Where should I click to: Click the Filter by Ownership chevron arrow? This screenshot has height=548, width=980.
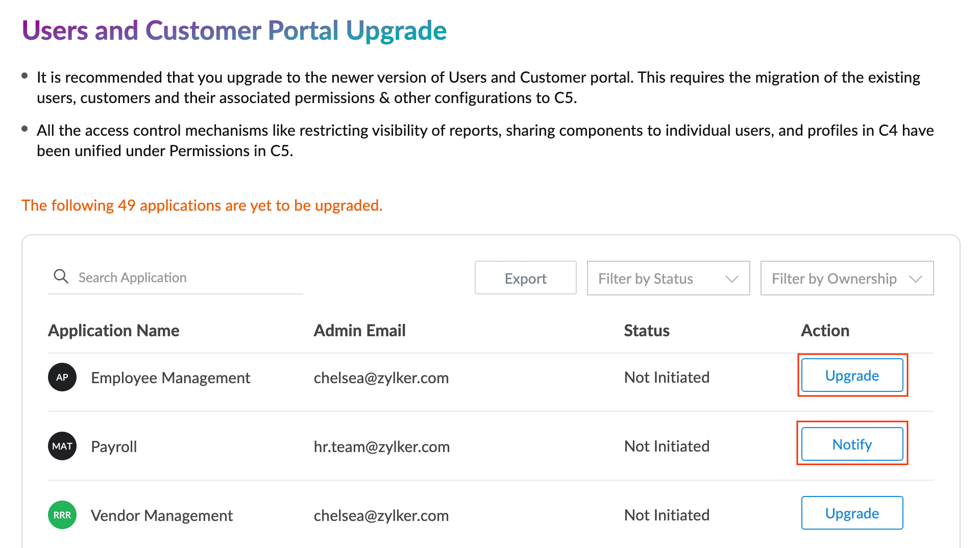(x=916, y=279)
